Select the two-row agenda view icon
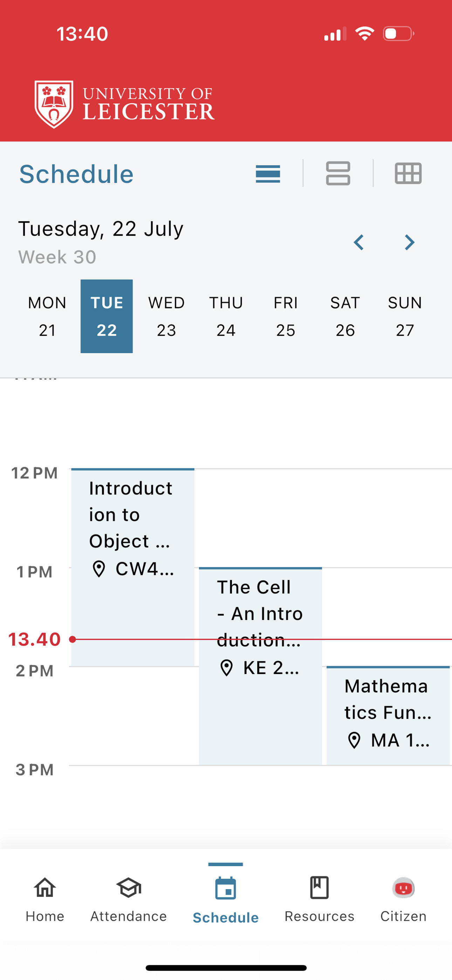Viewport: 452px width, 980px height. point(338,173)
